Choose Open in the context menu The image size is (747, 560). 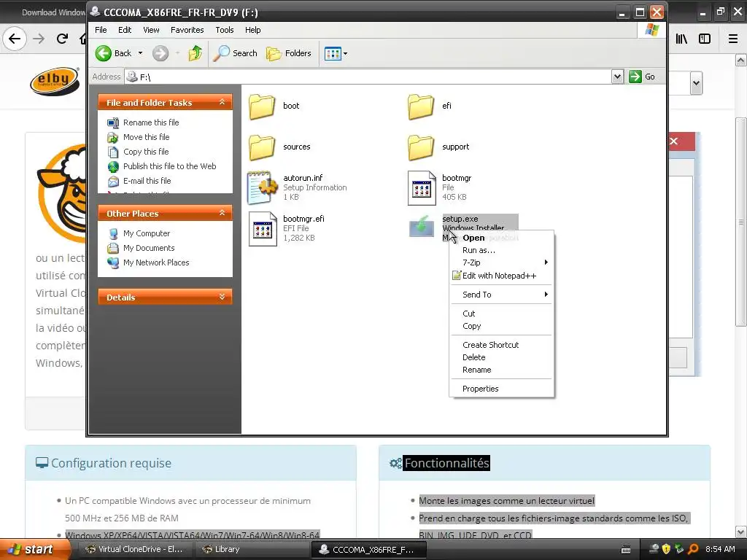click(x=502, y=238)
